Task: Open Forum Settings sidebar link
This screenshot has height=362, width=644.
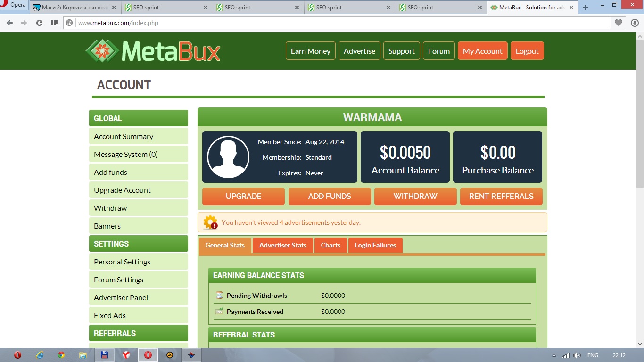Action: (x=139, y=280)
